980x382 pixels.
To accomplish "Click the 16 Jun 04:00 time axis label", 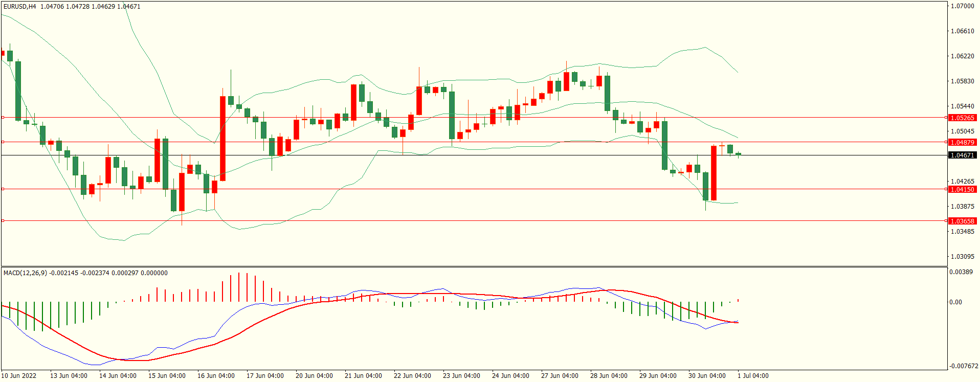I will click(216, 376).
